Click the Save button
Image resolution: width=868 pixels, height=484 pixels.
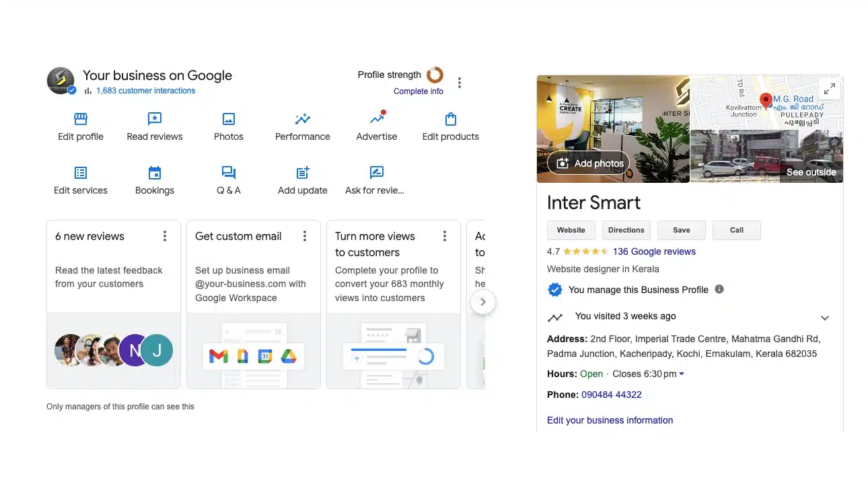pyautogui.click(x=682, y=230)
